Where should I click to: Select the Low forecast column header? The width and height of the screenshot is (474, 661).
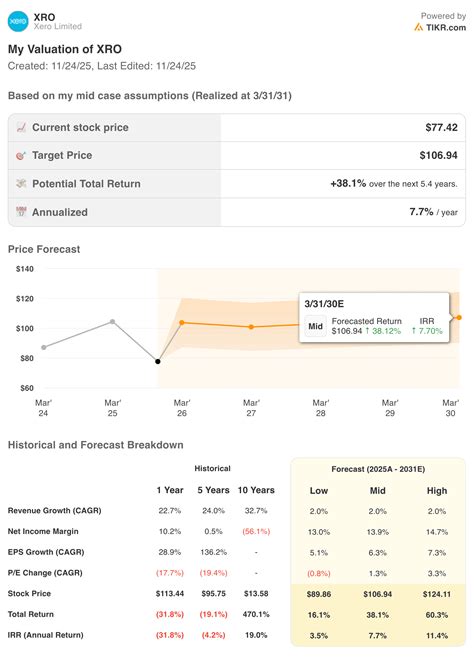point(319,491)
